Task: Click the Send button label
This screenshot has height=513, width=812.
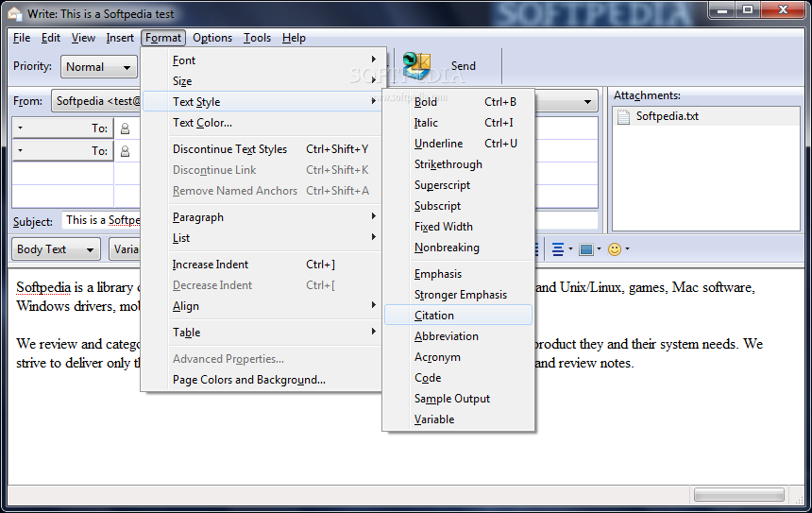Action: (x=463, y=66)
